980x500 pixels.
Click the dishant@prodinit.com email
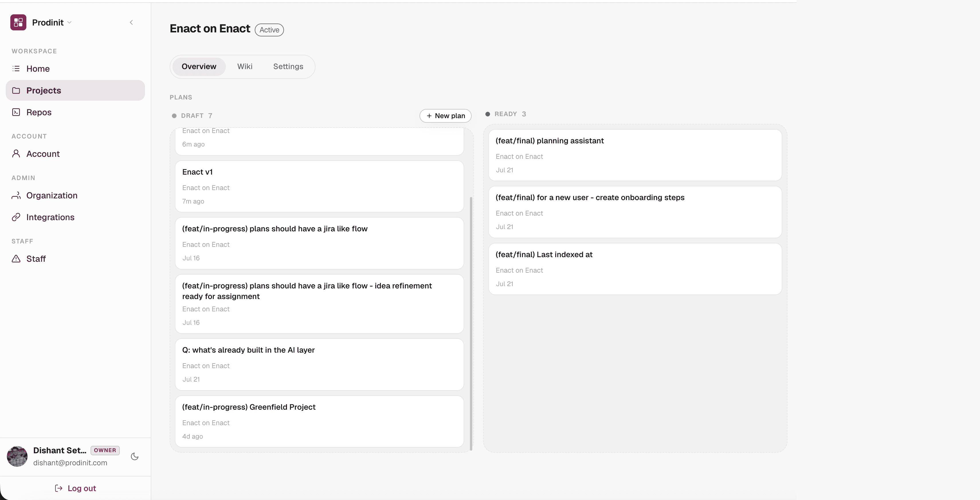pos(70,463)
